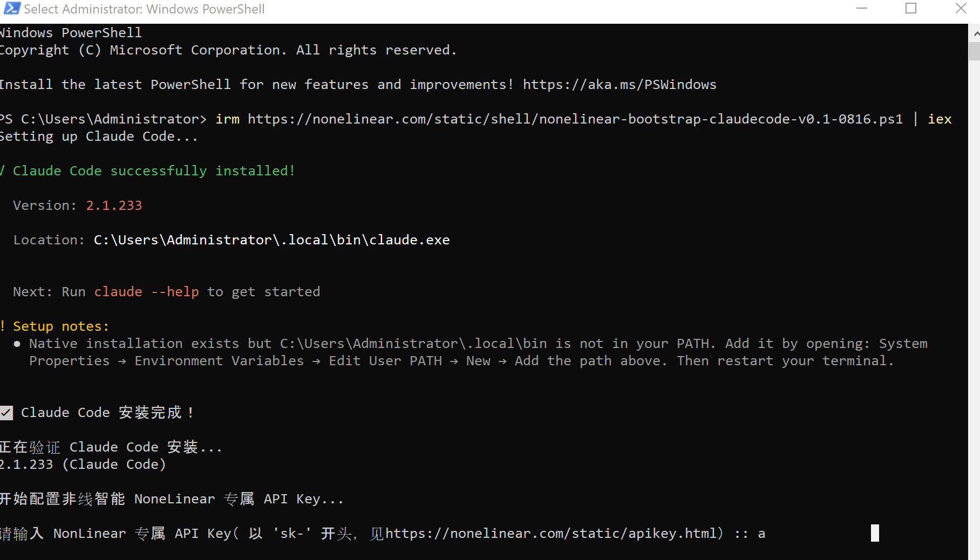Click the version number 2.1.233 in orange
The width and height of the screenshot is (980, 560).
[114, 206]
